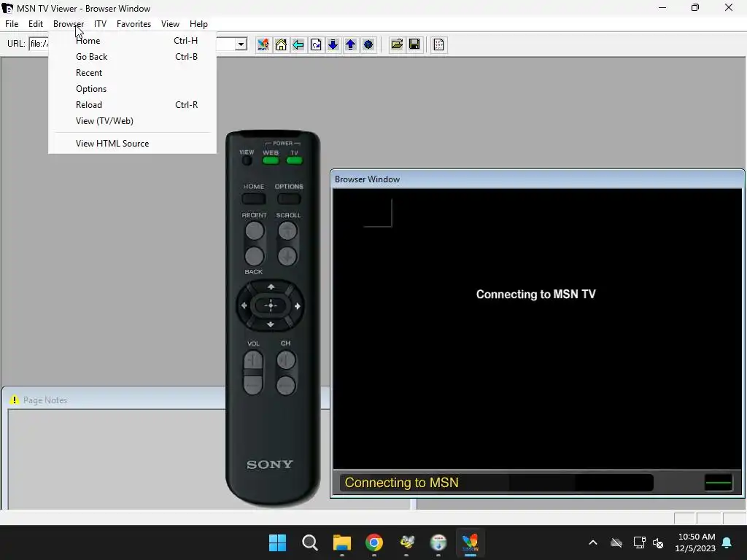The width and height of the screenshot is (747, 560).
Task: Click the remote's right arrow on directional pad
Action: (x=298, y=306)
